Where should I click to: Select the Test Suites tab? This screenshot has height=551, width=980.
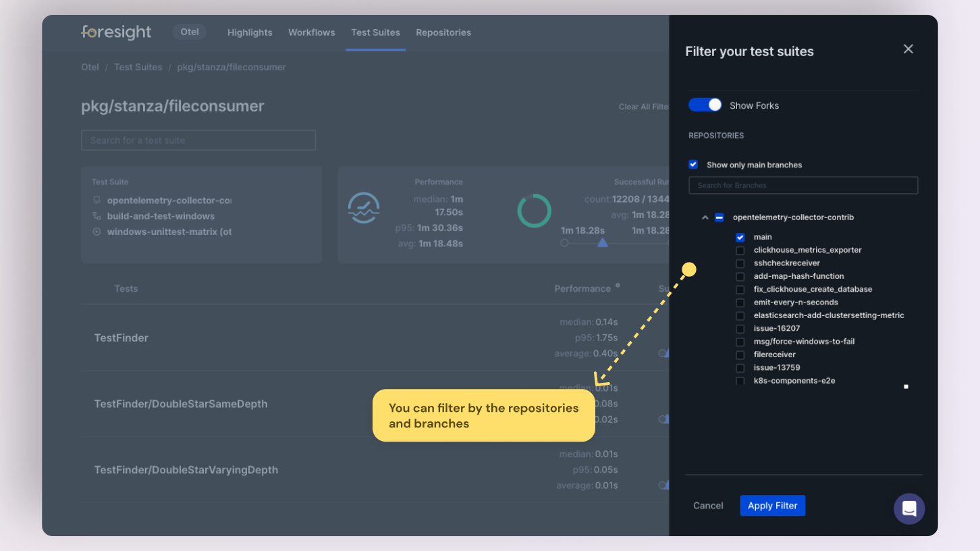[x=375, y=32]
